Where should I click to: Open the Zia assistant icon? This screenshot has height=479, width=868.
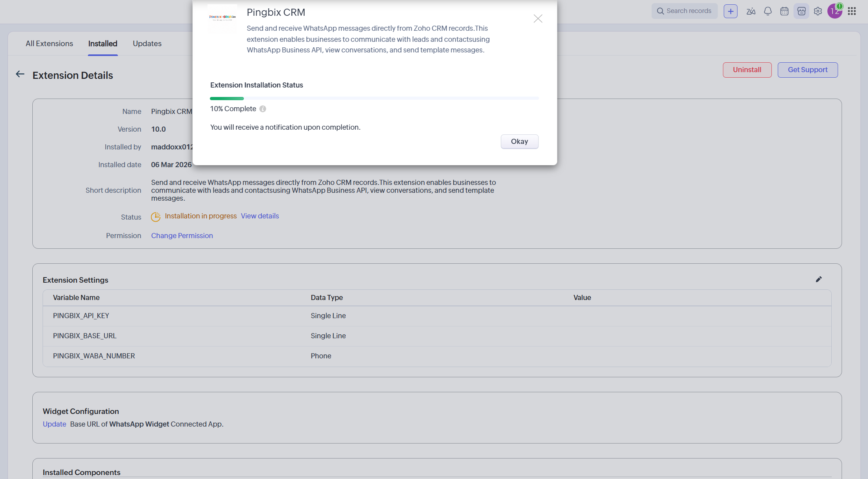coord(751,11)
